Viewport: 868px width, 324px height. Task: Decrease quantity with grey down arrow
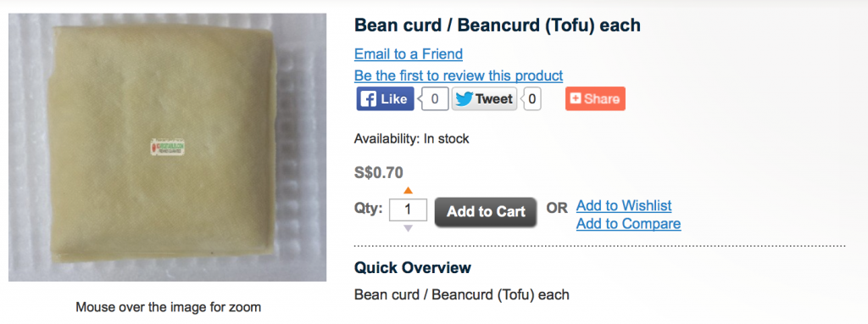click(x=408, y=228)
